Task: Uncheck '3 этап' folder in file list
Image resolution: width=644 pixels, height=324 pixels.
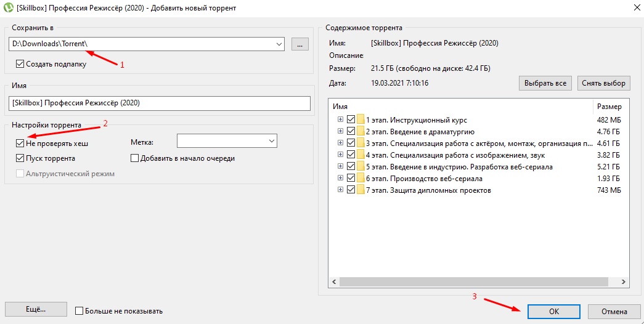Action: (x=351, y=144)
